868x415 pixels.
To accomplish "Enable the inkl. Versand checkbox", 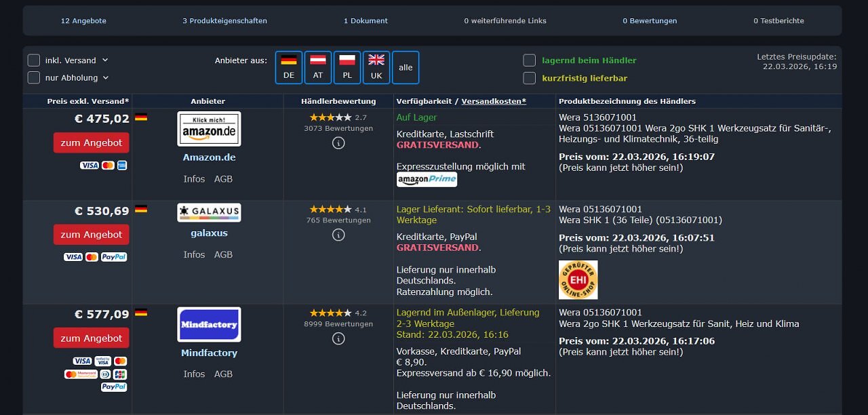I will (x=34, y=60).
